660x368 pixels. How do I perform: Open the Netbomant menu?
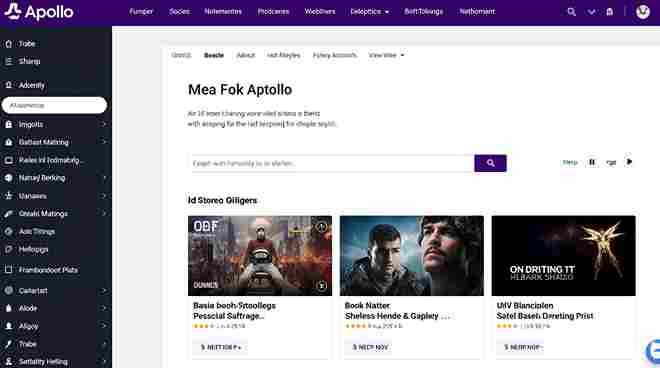pyautogui.click(x=477, y=12)
